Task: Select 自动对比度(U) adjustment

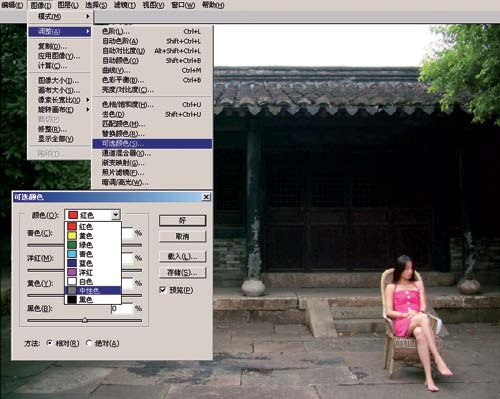Action: tap(152, 51)
